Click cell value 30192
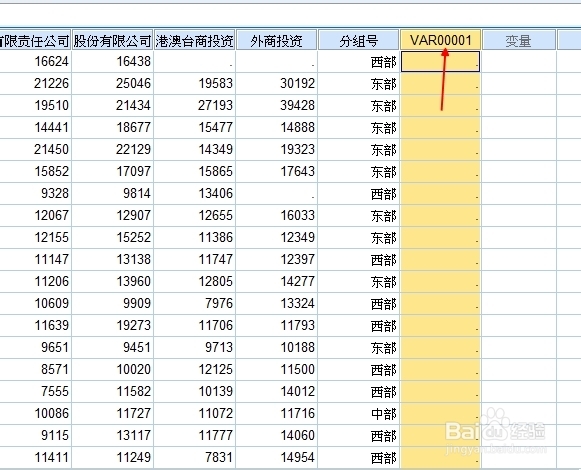The height and width of the screenshot is (470, 581). (x=298, y=83)
